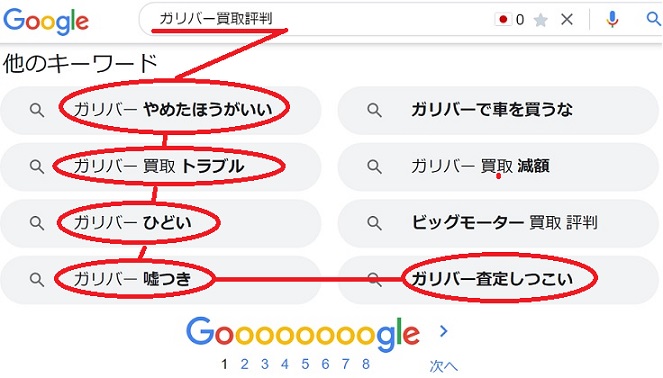
Task: Open related search ガリバー ひどい
Action: (160, 223)
